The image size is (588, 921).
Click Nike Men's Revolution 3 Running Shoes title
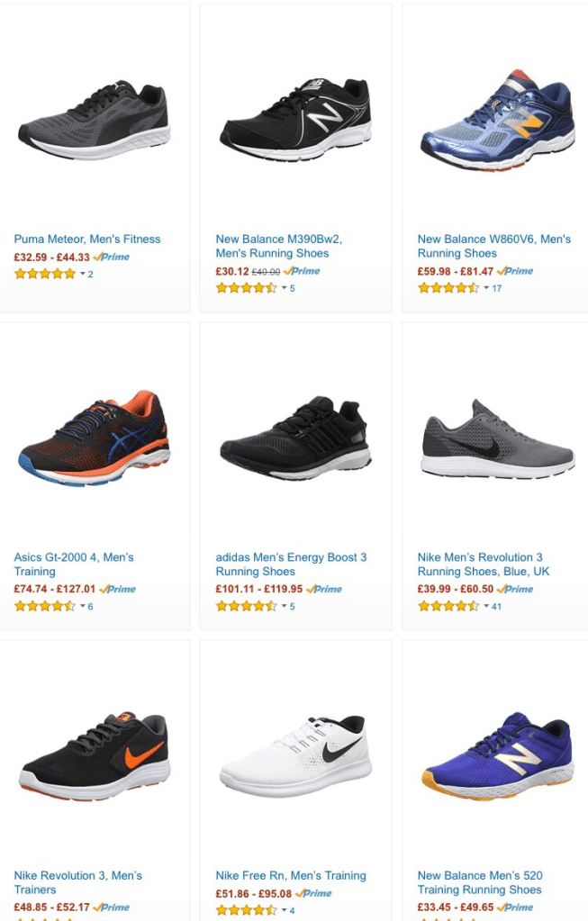click(x=484, y=564)
